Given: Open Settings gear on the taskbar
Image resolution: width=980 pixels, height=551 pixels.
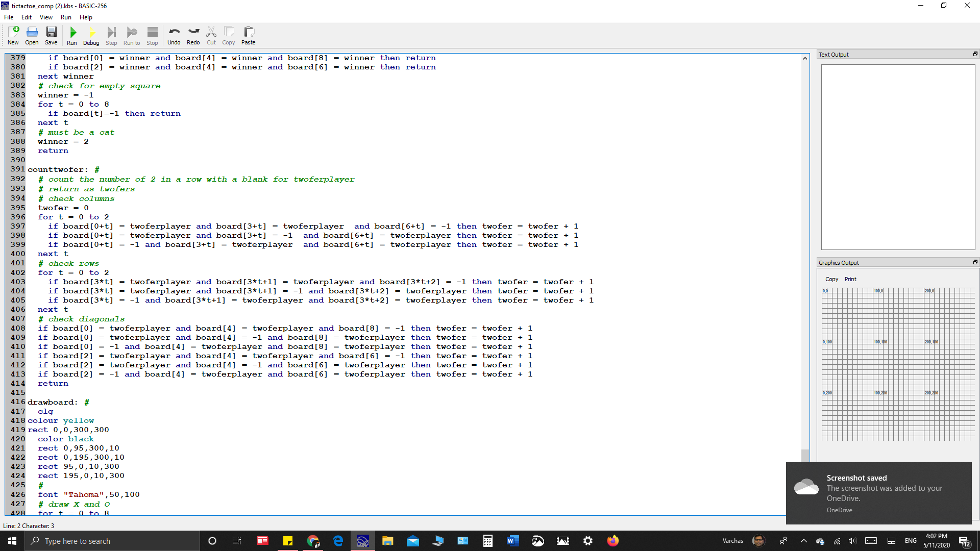Looking at the screenshot, I should click(588, 541).
